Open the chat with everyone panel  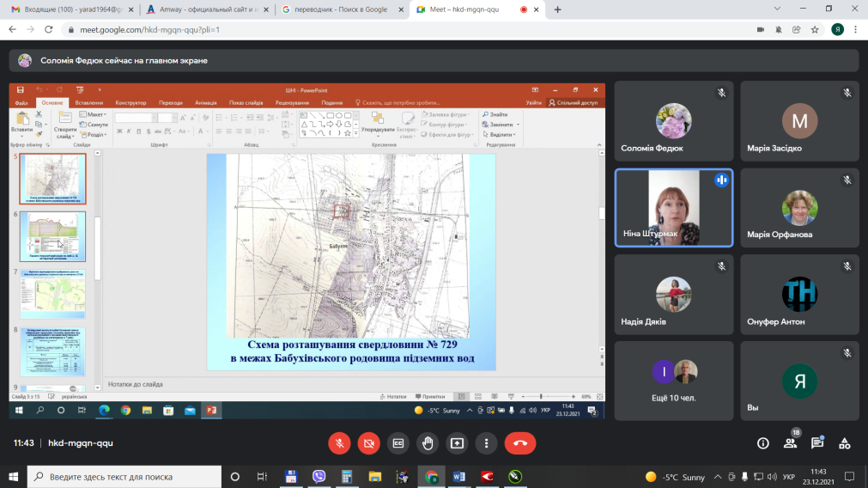point(817,443)
